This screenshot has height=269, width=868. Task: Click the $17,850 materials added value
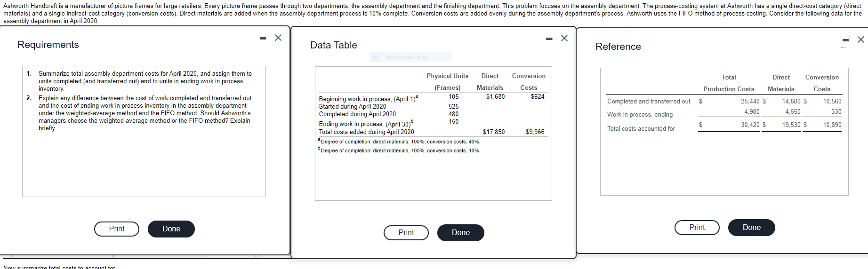point(494,132)
